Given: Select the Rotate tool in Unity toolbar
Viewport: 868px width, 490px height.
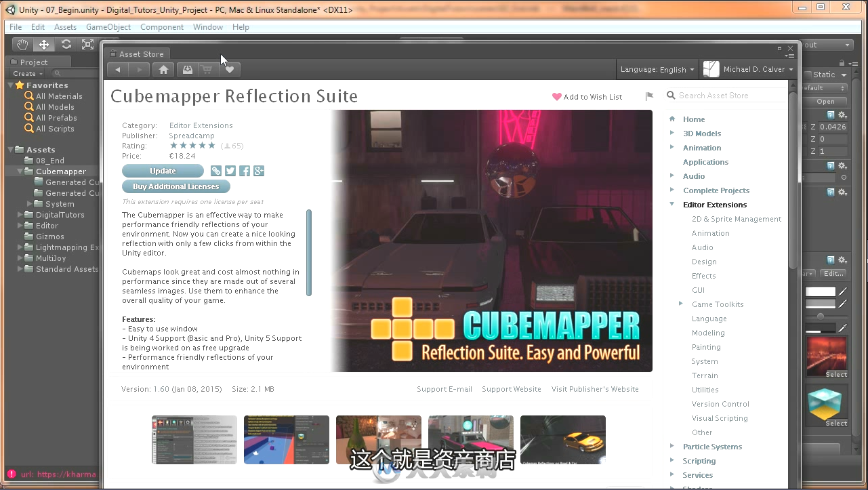Looking at the screenshot, I should click(x=66, y=45).
